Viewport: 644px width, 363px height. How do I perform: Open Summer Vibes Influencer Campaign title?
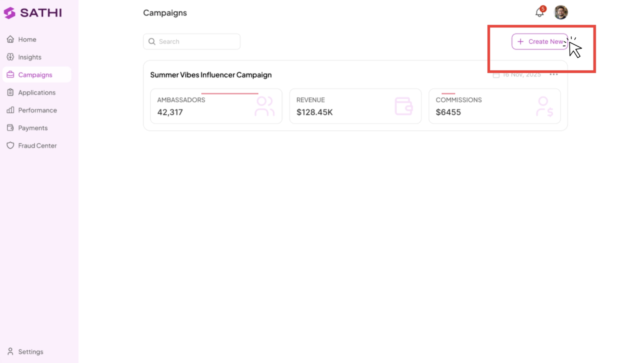click(211, 75)
